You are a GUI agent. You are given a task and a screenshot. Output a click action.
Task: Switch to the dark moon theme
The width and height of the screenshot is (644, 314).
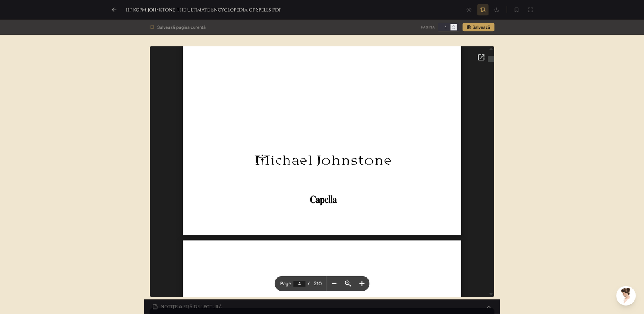(497, 10)
